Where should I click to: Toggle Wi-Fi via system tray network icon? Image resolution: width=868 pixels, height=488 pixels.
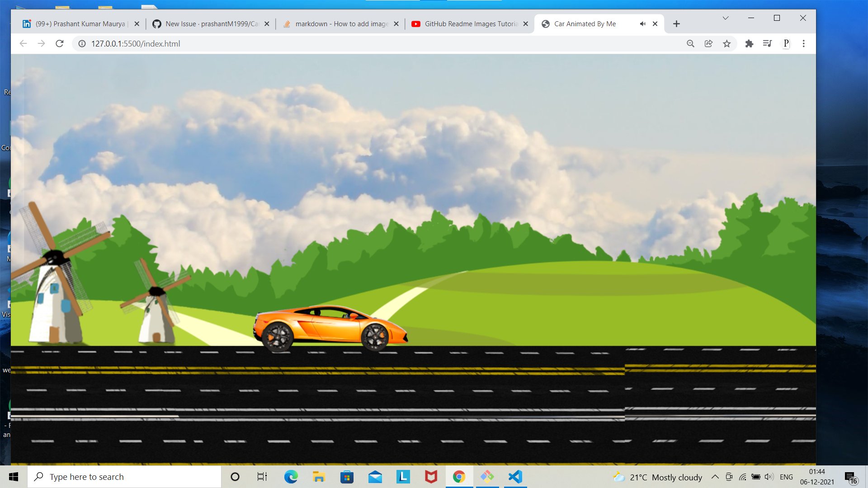point(742,476)
